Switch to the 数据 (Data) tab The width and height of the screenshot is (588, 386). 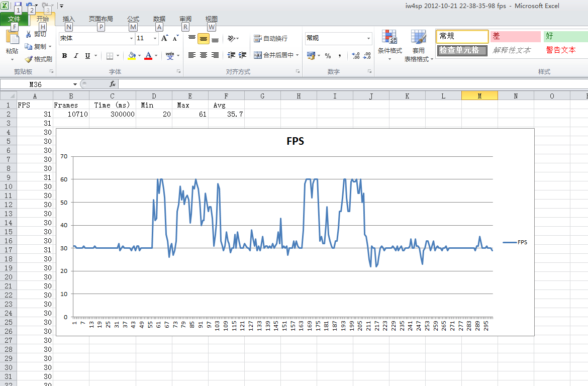(x=159, y=19)
